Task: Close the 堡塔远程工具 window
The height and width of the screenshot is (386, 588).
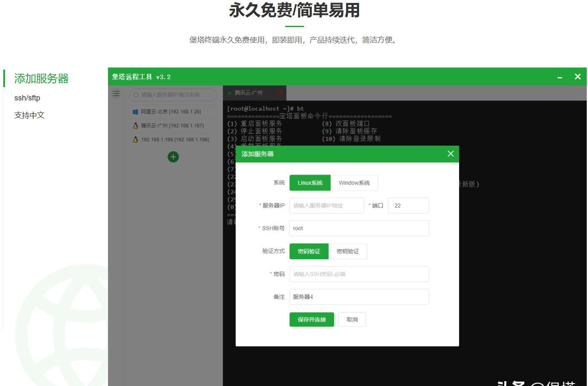Action: (578, 77)
